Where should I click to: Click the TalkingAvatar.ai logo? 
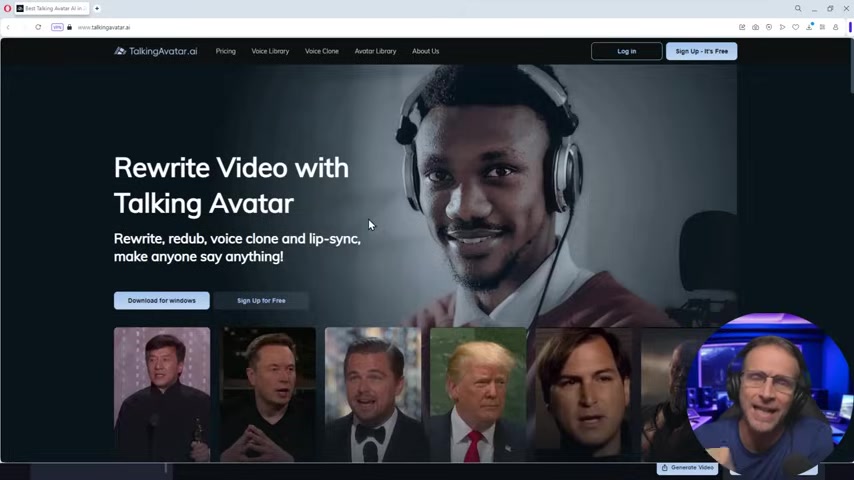pyautogui.click(x=156, y=51)
